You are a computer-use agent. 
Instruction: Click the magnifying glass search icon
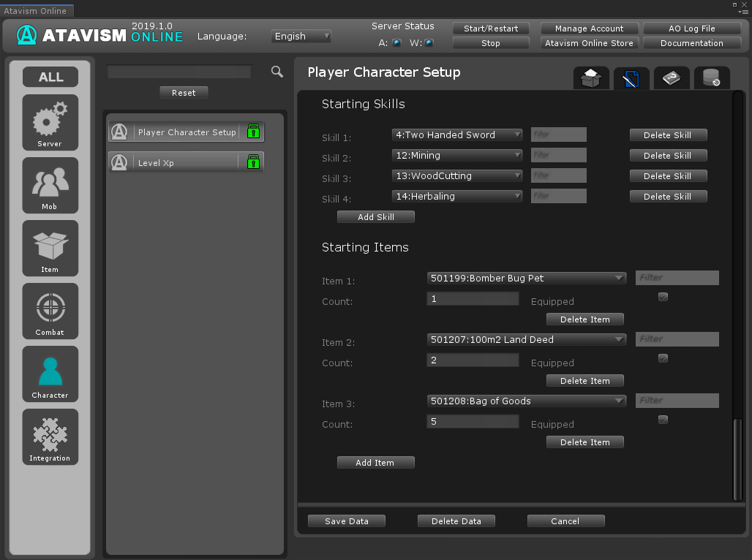click(277, 72)
